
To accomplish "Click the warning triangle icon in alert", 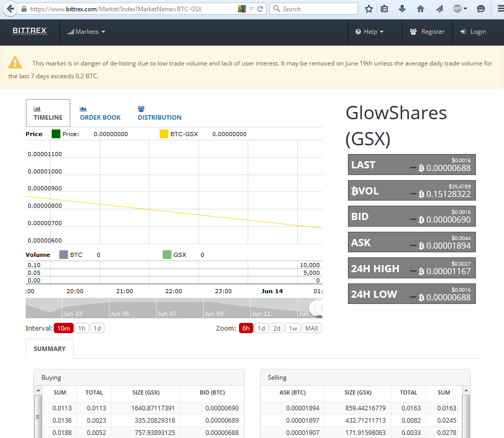I will [15, 62].
